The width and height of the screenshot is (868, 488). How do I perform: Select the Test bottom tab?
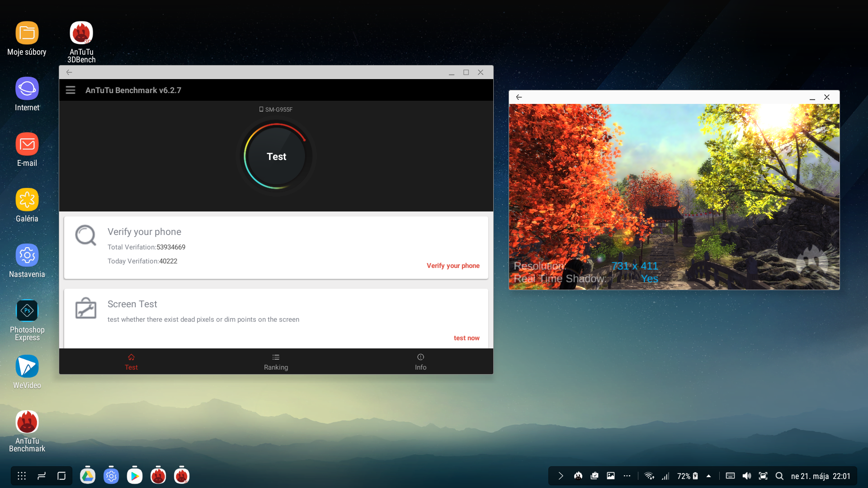131,361
